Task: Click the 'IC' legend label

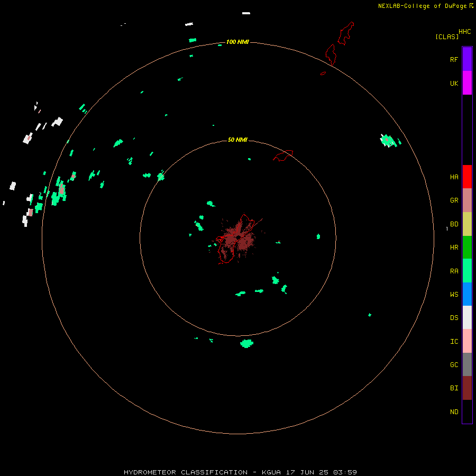Action: [454, 342]
